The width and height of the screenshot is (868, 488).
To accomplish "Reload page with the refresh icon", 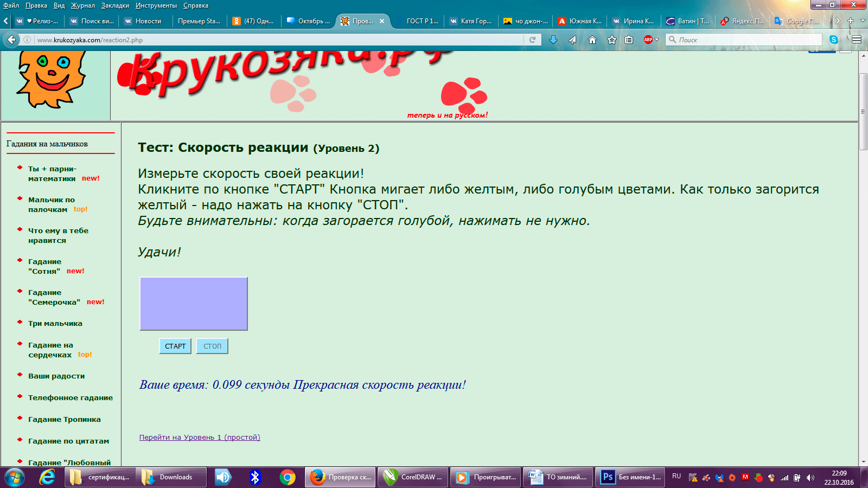I will point(532,40).
